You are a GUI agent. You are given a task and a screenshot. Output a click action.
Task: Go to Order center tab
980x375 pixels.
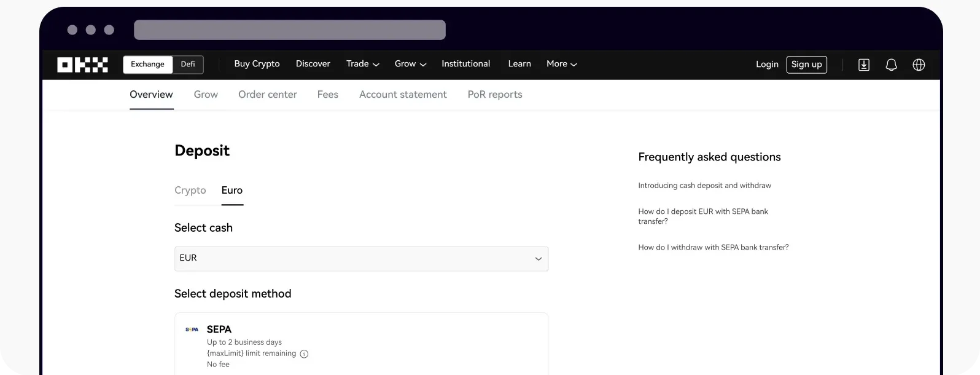click(x=268, y=95)
